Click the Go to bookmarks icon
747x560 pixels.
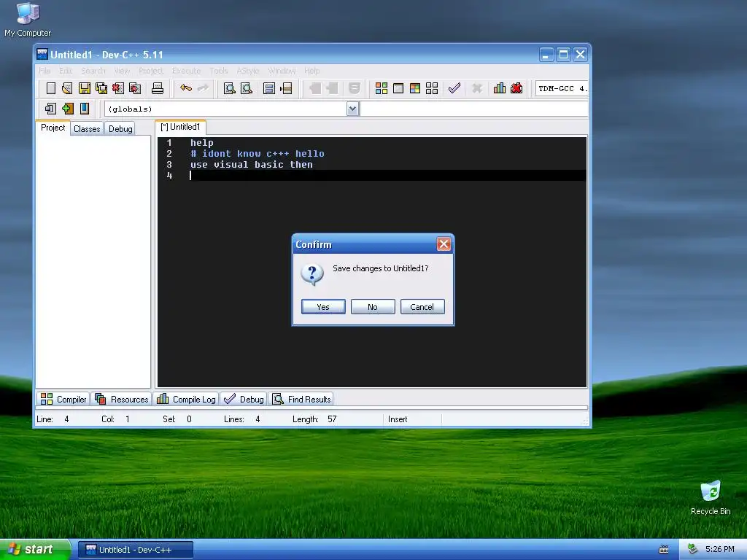85,109
